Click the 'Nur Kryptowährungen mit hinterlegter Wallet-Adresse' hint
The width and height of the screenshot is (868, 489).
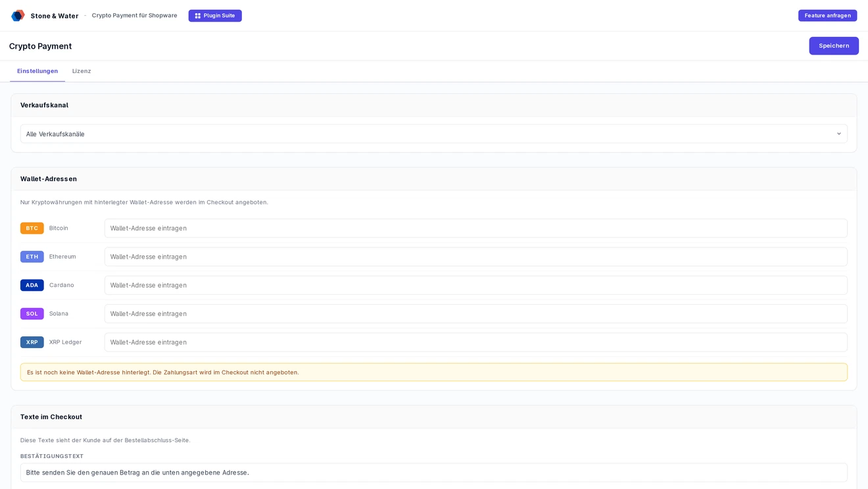click(x=144, y=202)
